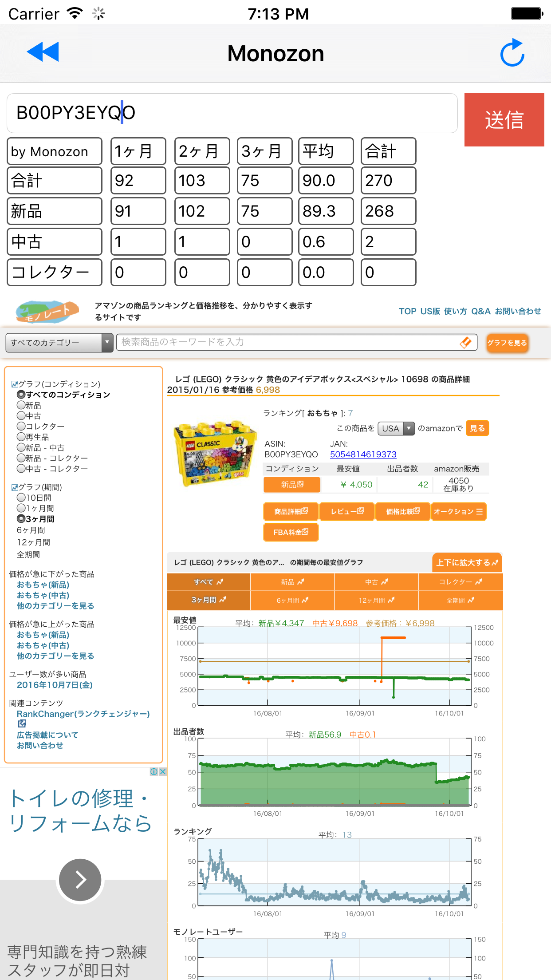This screenshot has height=980, width=551.
Task: Switch to the 3ヶ月間 graph tab
Action: pos(209,600)
